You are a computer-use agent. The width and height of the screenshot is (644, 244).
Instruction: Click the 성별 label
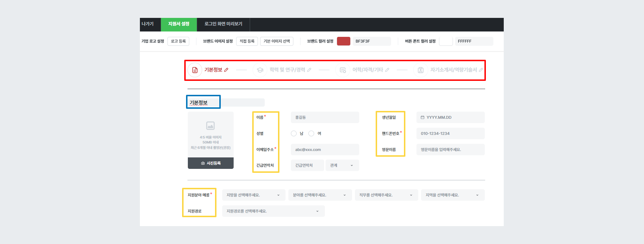260,133
